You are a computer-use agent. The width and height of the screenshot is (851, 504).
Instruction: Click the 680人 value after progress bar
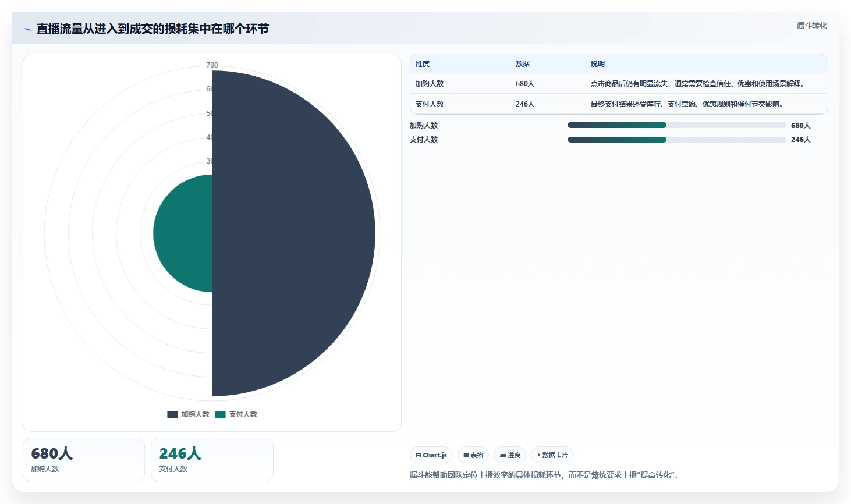click(x=800, y=126)
